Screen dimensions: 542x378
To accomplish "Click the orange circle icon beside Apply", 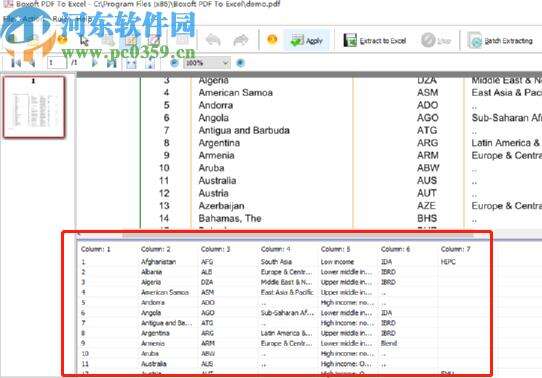I will (272, 39).
